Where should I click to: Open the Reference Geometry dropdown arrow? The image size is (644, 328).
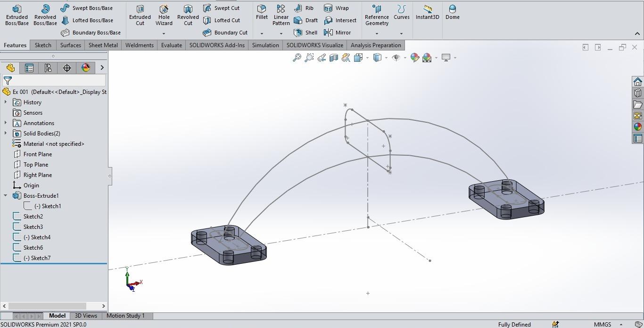point(377,34)
